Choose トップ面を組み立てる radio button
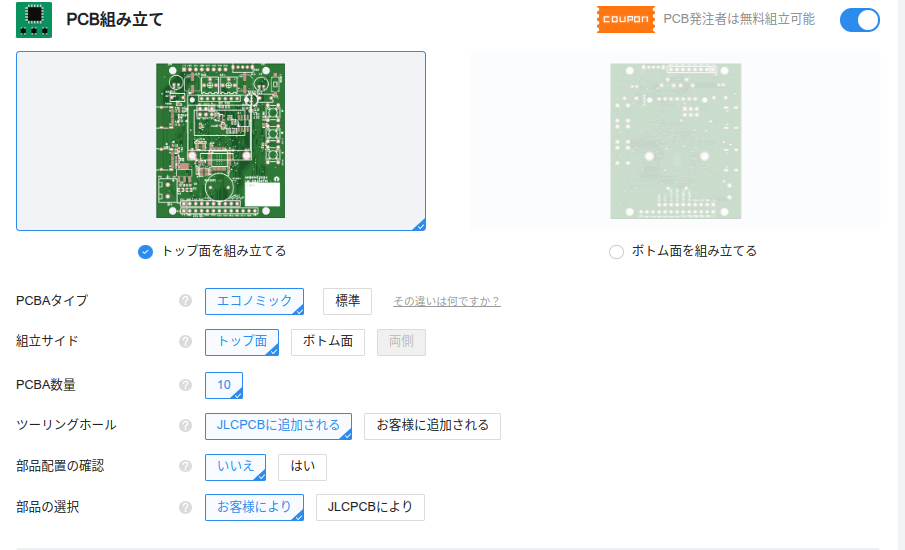Image resolution: width=905 pixels, height=550 pixels. (145, 252)
